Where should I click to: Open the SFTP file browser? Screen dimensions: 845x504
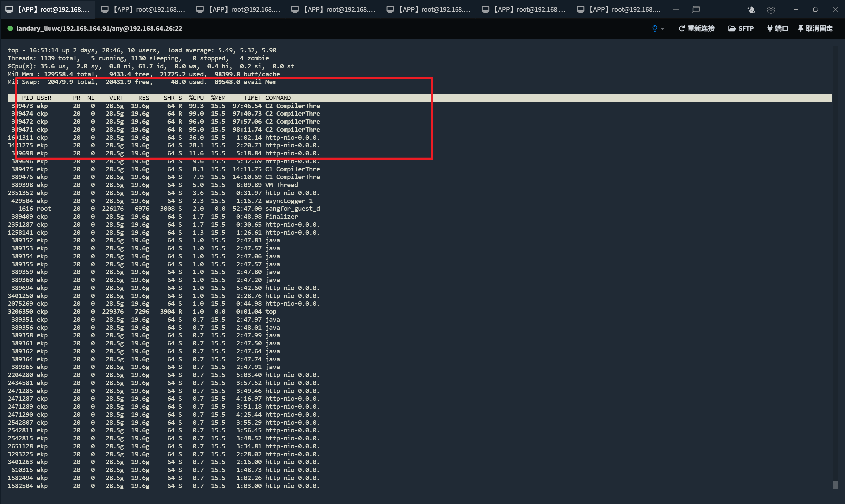pyautogui.click(x=741, y=28)
